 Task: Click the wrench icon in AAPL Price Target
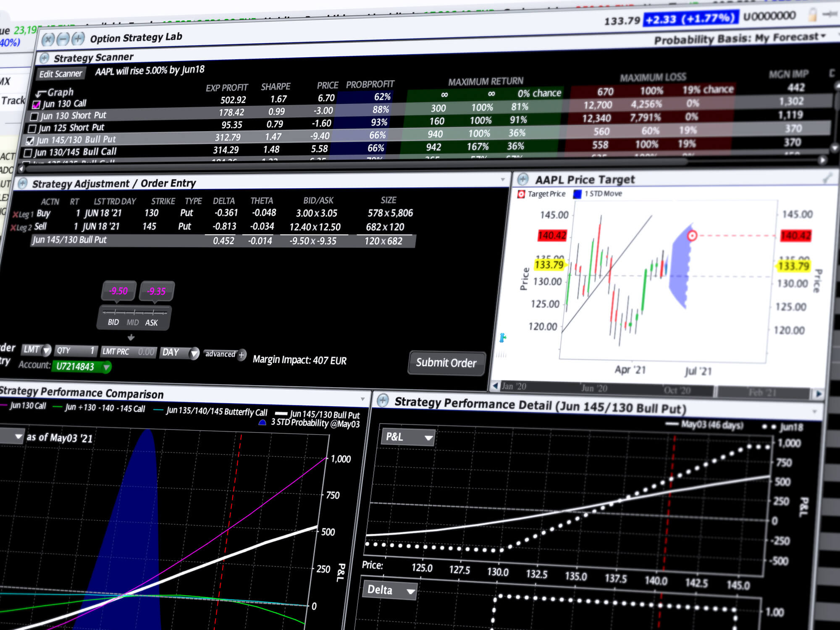point(827,178)
